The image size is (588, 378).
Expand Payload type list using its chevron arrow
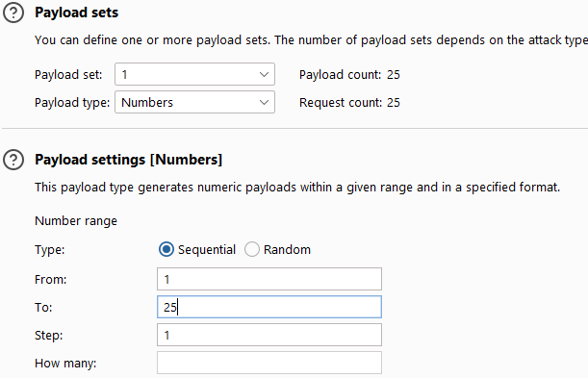264,102
